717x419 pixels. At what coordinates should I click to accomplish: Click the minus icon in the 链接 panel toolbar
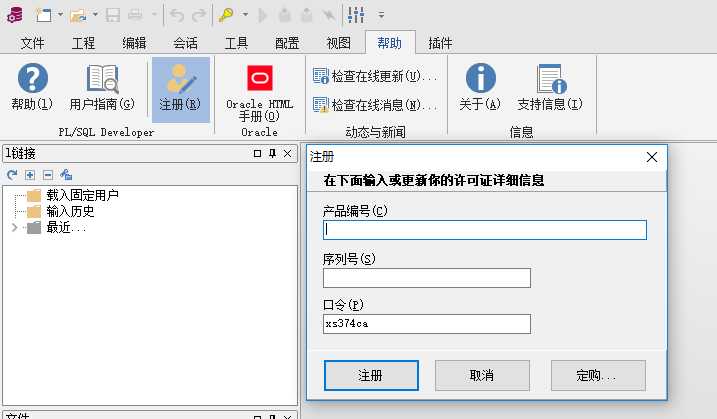[x=47, y=174]
